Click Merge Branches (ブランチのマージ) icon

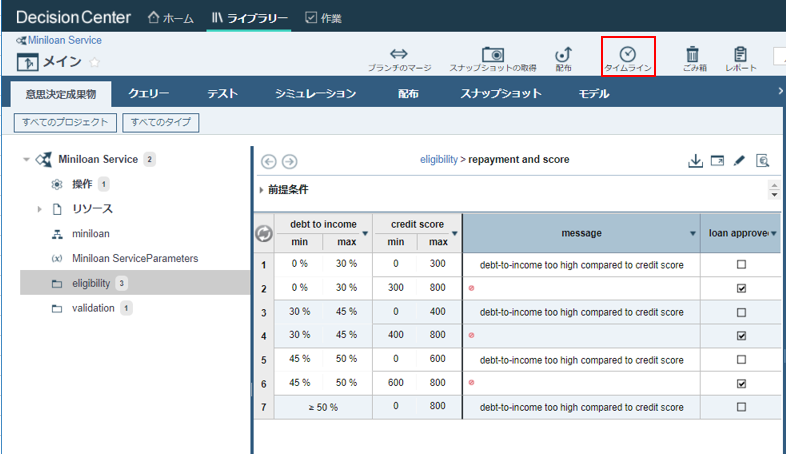click(x=399, y=54)
